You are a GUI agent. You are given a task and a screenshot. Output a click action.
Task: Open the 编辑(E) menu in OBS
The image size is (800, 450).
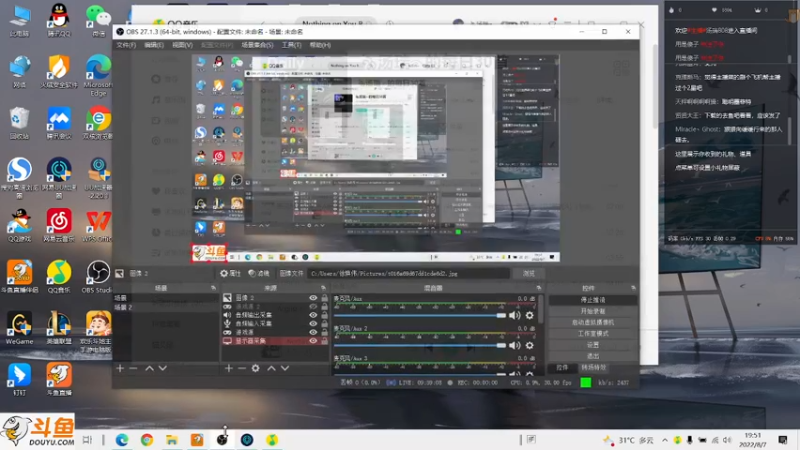pyautogui.click(x=154, y=45)
